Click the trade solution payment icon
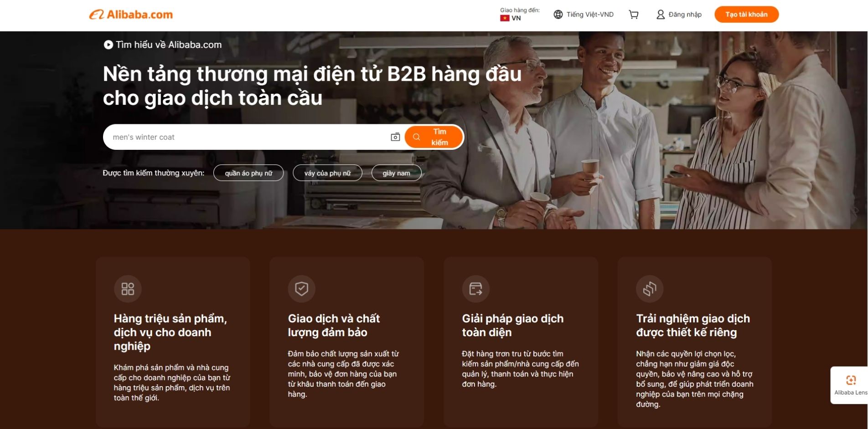Viewport: 868px width, 429px height. (475, 289)
